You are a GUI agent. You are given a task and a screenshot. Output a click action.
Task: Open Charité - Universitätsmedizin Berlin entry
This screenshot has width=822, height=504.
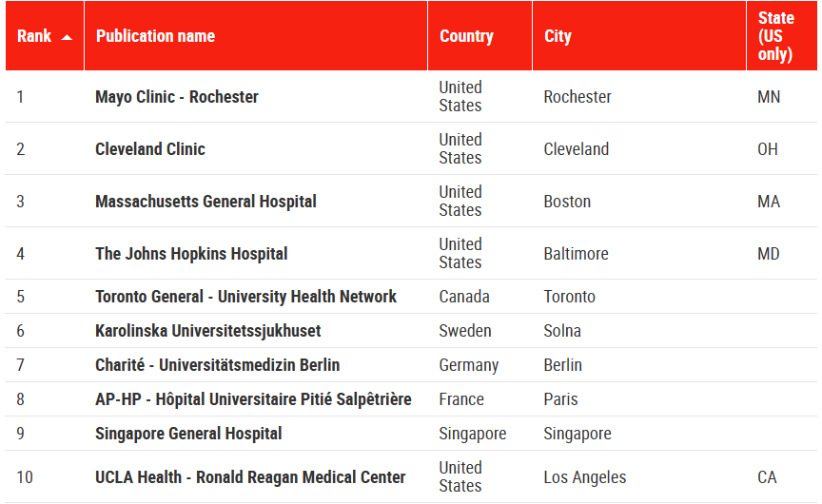click(x=217, y=365)
